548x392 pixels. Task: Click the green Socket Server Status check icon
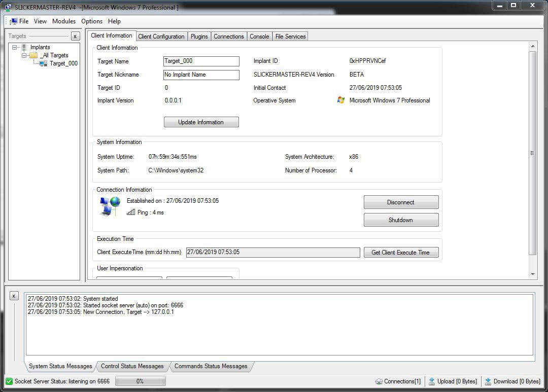point(9,381)
